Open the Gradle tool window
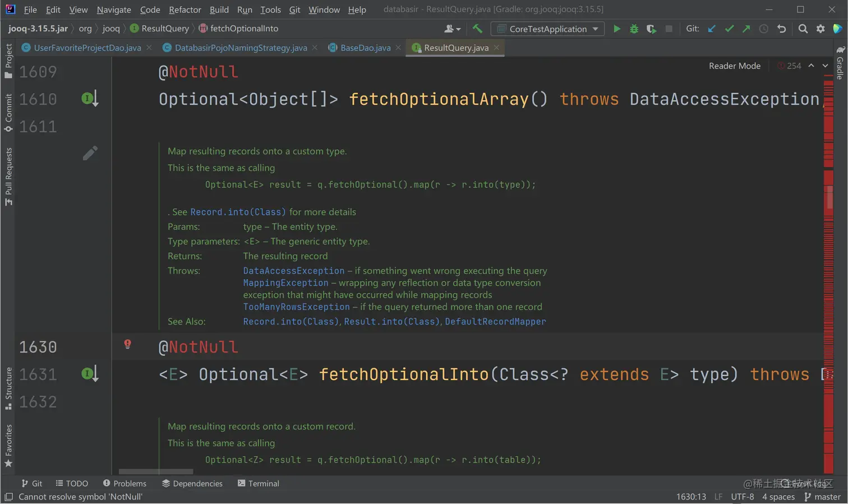The height and width of the screenshot is (504, 848). coord(840,63)
